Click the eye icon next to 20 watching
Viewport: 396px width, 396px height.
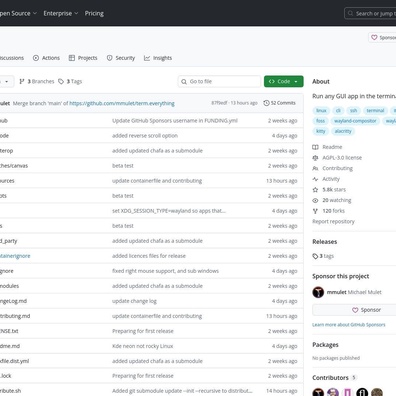click(315, 200)
